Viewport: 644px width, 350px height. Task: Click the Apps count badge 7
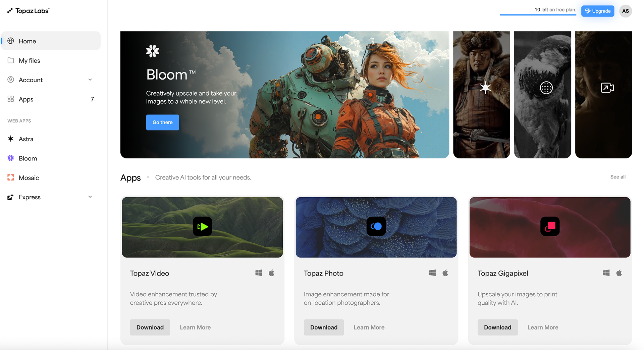pyautogui.click(x=92, y=99)
